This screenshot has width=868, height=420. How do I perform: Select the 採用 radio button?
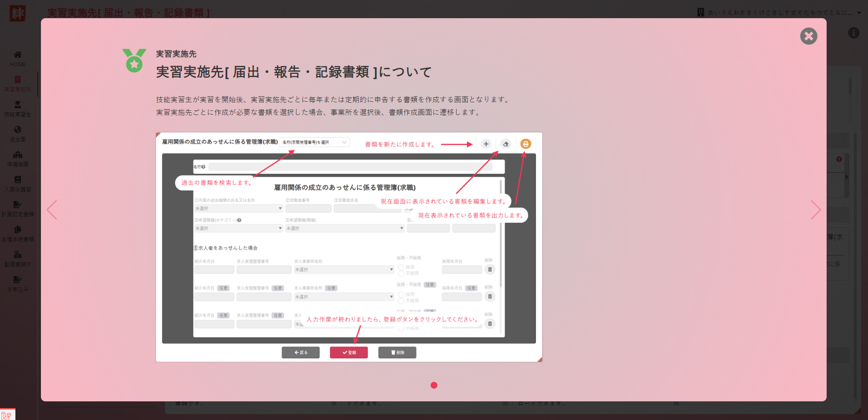[401, 267]
